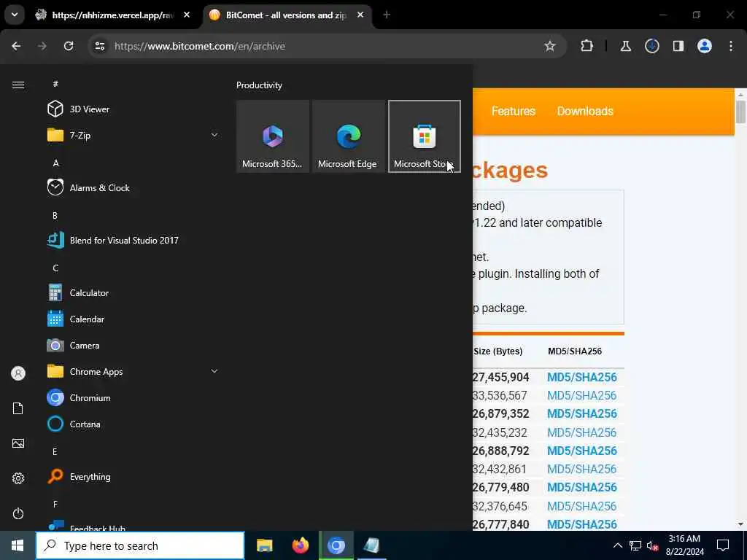Image resolution: width=747 pixels, height=560 pixels.
Task: Open the browser profile avatar
Action: click(x=705, y=46)
